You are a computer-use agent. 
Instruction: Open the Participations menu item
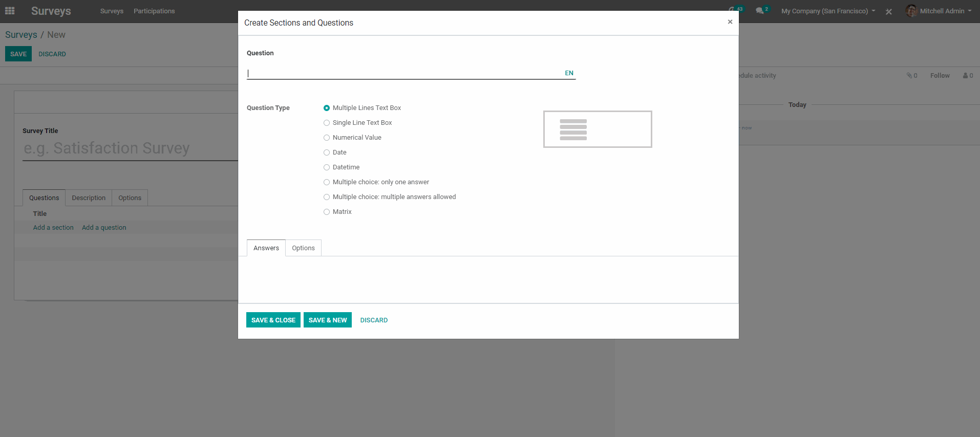(x=154, y=11)
